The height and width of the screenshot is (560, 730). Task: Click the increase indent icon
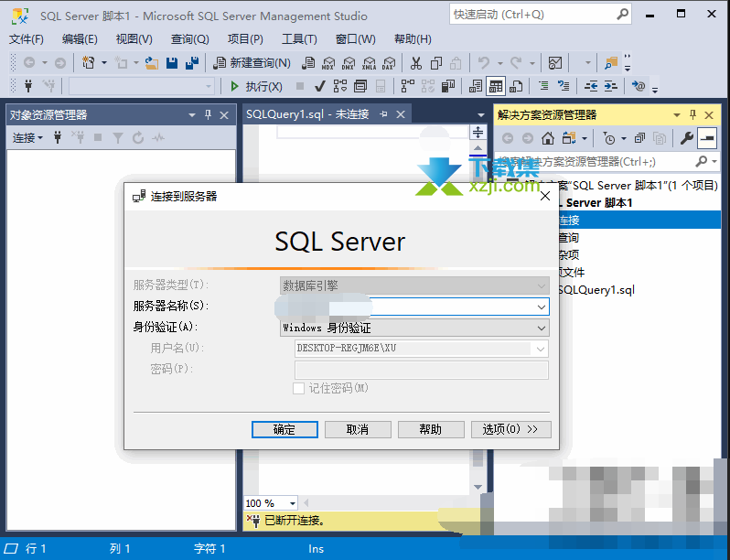(610, 86)
